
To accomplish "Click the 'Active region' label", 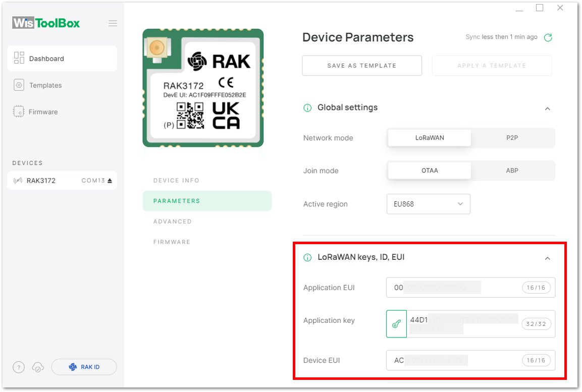I will tap(326, 204).
